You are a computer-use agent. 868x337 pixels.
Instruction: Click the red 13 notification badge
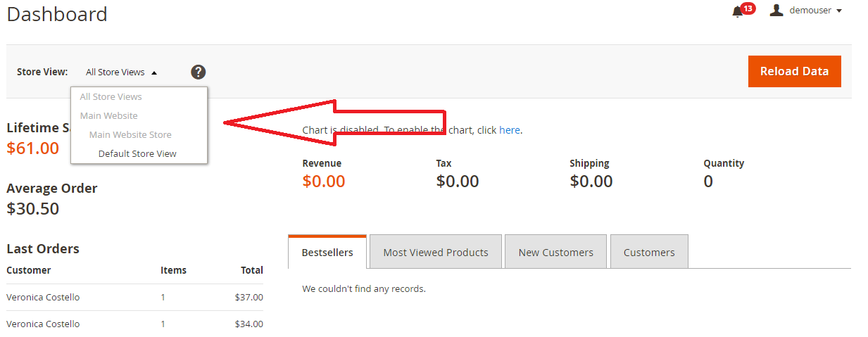(748, 8)
